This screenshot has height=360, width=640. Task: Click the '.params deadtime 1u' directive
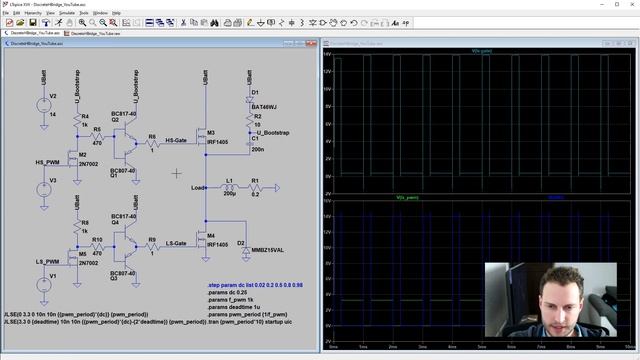pos(233,307)
